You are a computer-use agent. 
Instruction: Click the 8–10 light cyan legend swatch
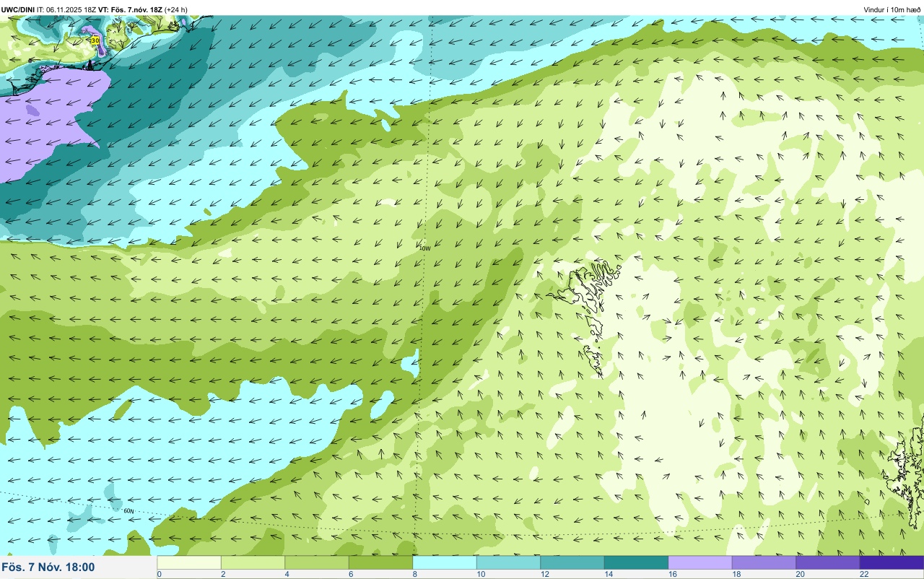(445, 562)
